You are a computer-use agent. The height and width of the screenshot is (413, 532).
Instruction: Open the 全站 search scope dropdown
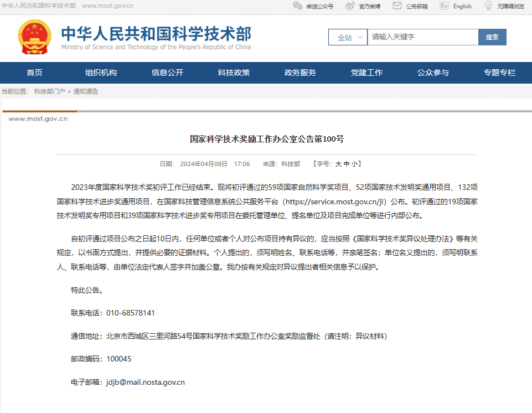tap(348, 37)
